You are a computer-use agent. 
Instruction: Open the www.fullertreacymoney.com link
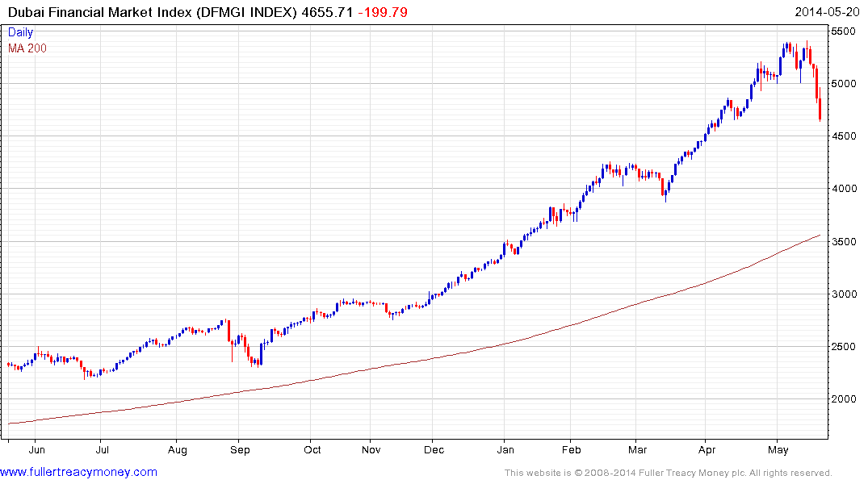78,472
